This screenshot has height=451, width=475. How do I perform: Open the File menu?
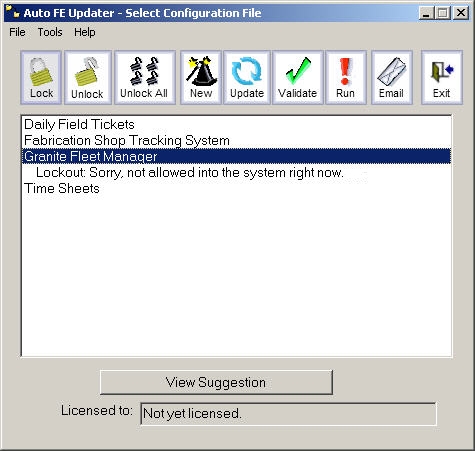point(17,32)
